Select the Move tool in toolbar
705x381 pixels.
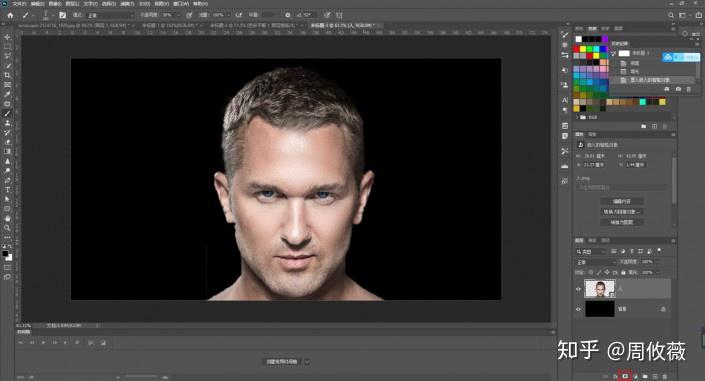7,37
